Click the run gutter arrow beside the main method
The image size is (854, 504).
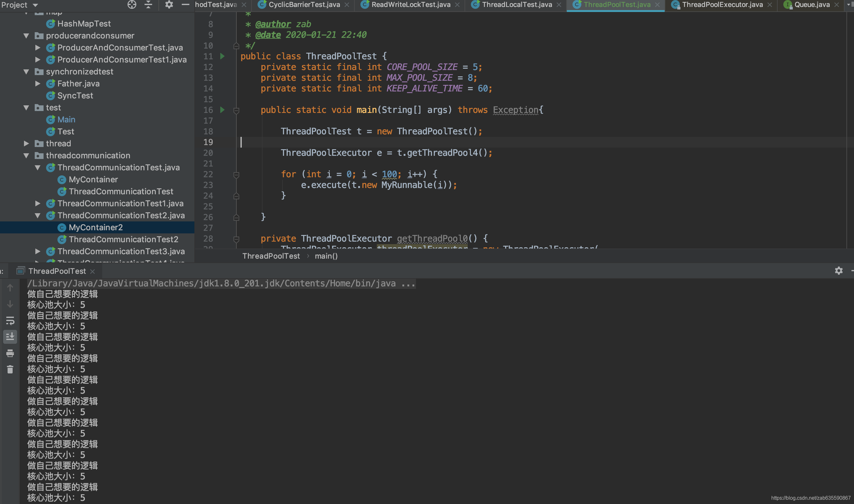pyautogui.click(x=222, y=110)
